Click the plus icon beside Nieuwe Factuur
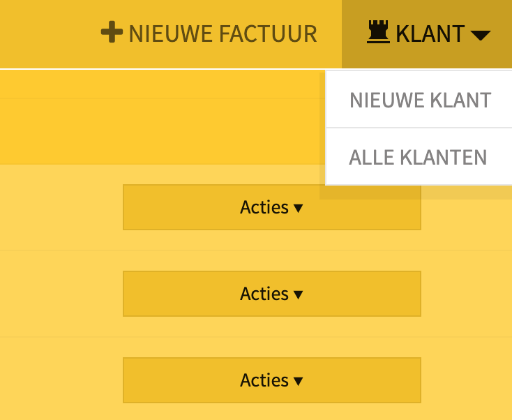Viewport: 512px width, 420px height. coord(112,32)
